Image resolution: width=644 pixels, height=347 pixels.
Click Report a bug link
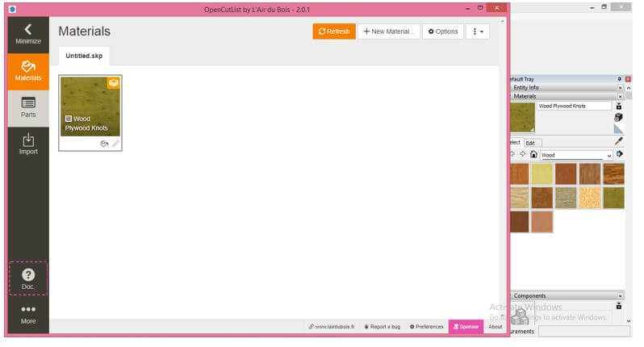[x=382, y=327]
